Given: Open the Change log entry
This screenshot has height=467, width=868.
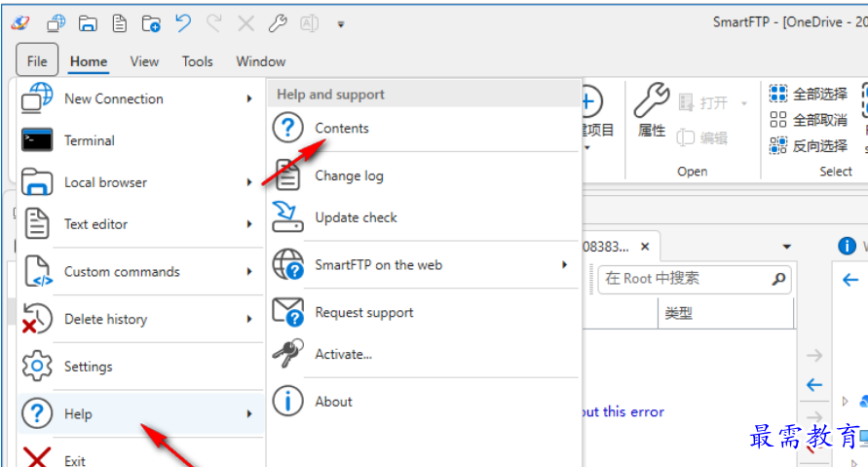Looking at the screenshot, I should point(424,175).
